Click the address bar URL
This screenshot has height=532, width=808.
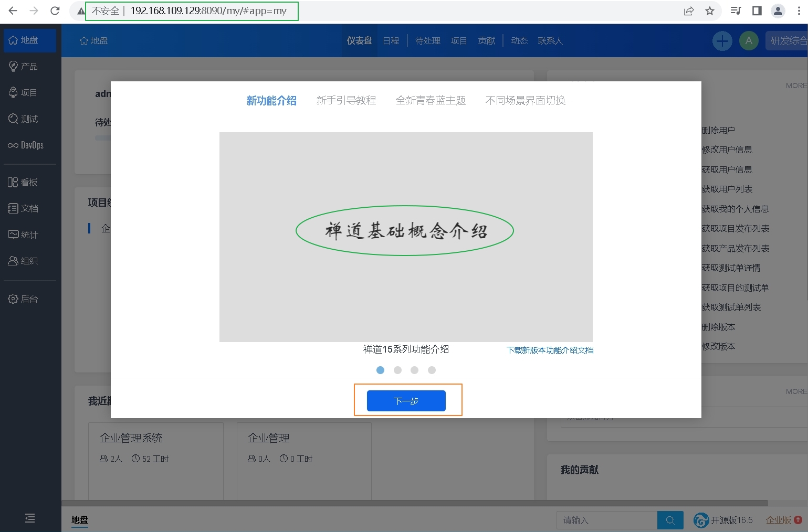[x=208, y=11]
